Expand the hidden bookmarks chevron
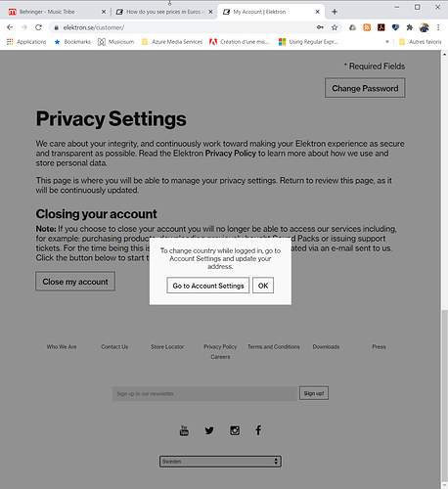This screenshot has width=448, height=489. click(387, 42)
